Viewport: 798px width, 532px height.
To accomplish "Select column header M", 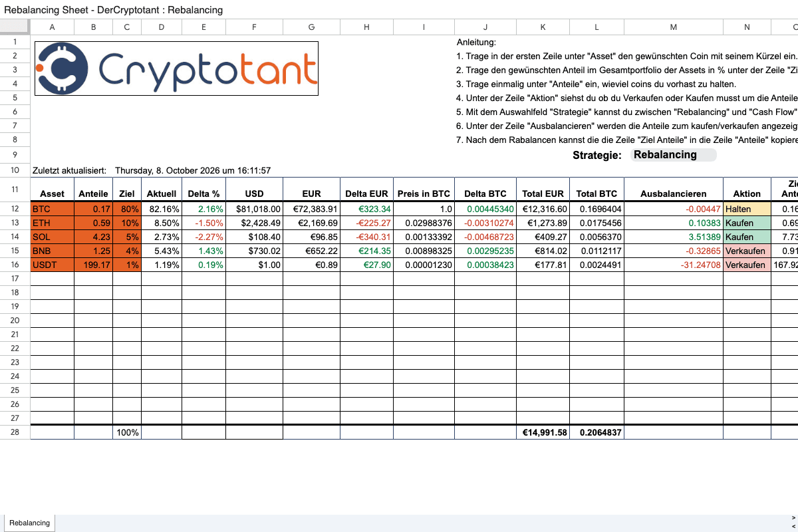I will pos(674,27).
